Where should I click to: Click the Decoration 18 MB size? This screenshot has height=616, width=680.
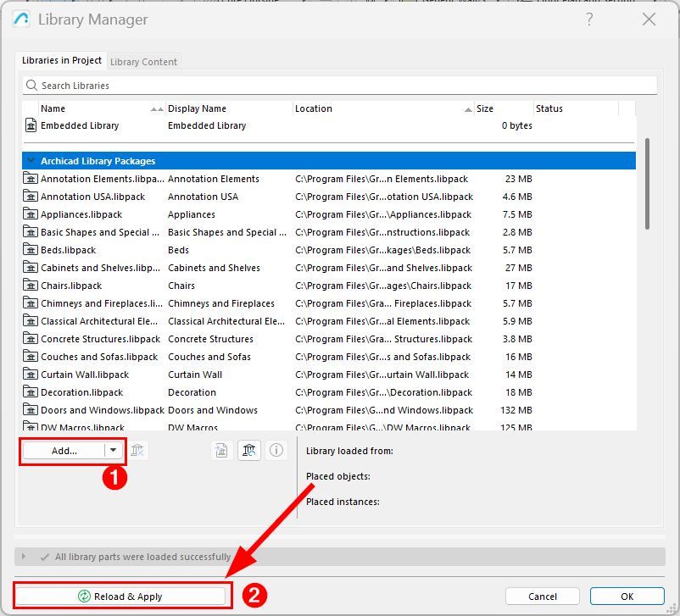tap(518, 391)
